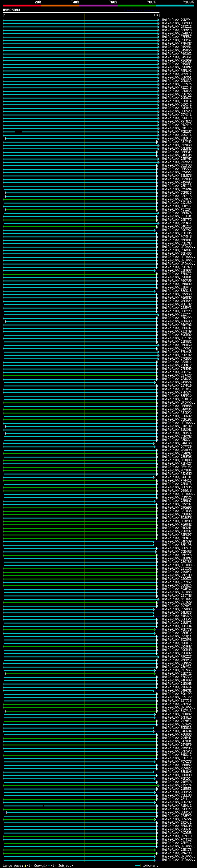Click hit label UniRef100_B5EUH1

point(177,240)
